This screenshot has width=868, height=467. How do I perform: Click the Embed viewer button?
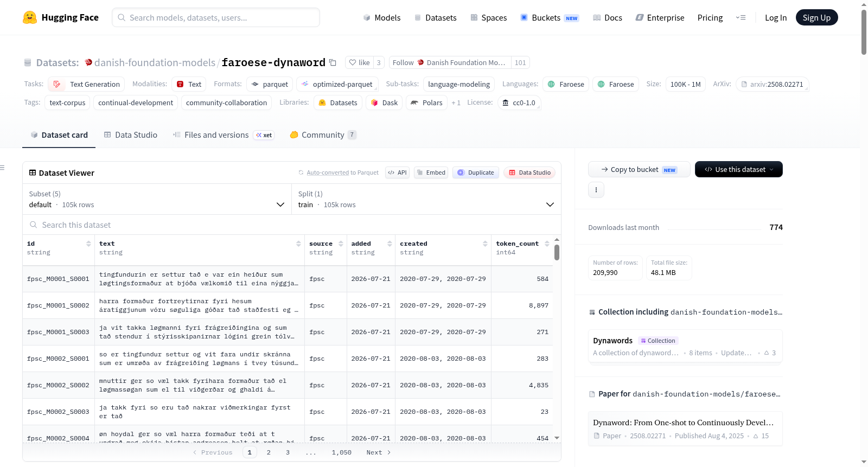431,172
